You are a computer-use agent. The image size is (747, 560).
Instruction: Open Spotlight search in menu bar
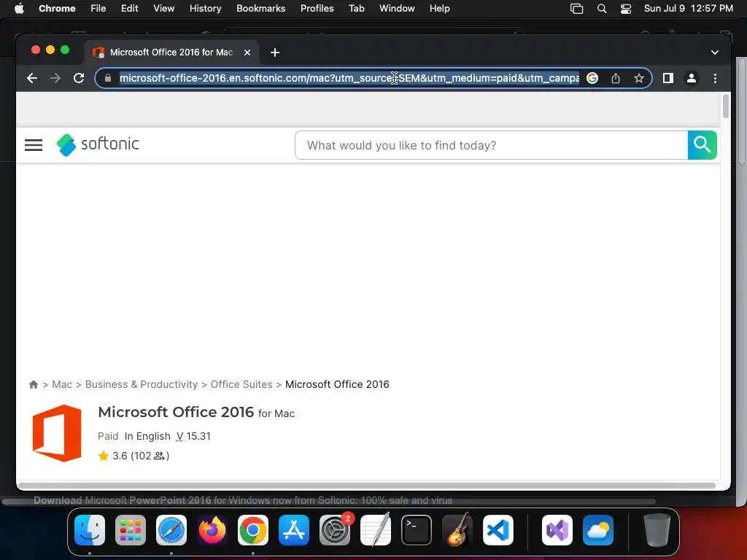pos(602,9)
